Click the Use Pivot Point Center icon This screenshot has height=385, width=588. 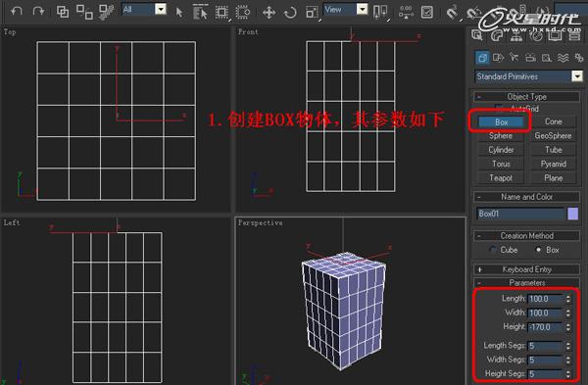pyautogui.click(x=380, y=12)
